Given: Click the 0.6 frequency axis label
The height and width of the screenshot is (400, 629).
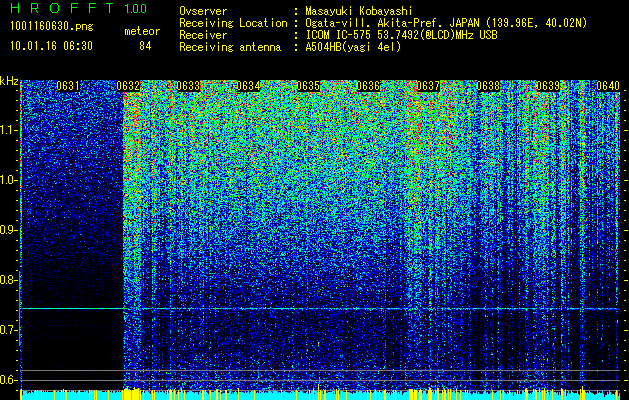Looking at the screenshot, I should pyautogui.click(x=9, y=380).
